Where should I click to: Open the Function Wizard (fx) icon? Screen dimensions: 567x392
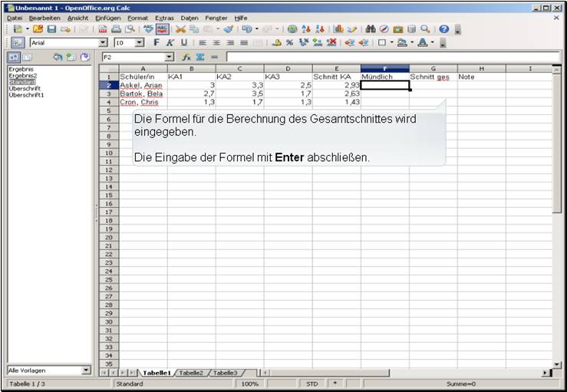(x=186, y=58)
